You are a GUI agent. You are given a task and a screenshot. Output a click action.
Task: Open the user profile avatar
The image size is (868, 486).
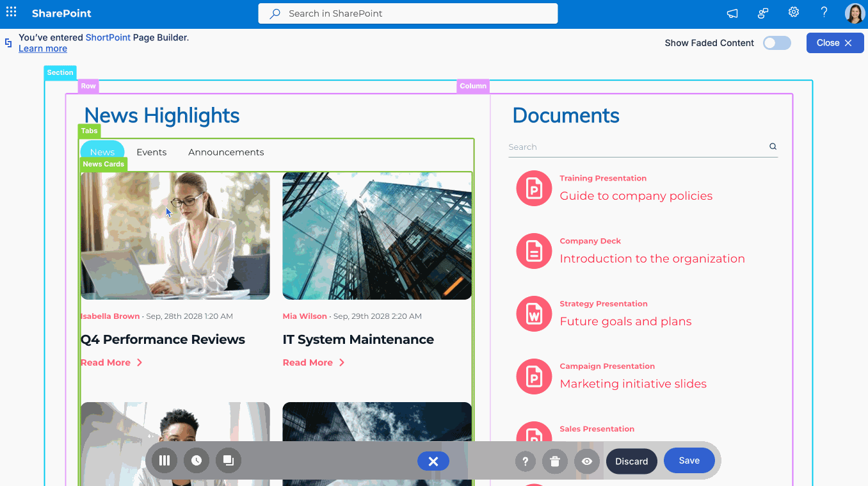point(855,13)
